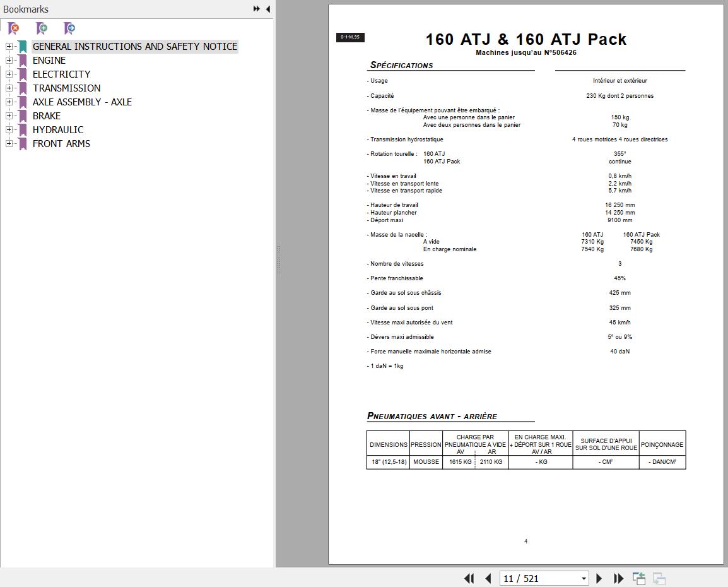Expand the AXLE ASSEMBLY - AXLE node
This screenshot has height=587, width=728.
(8, 102)
